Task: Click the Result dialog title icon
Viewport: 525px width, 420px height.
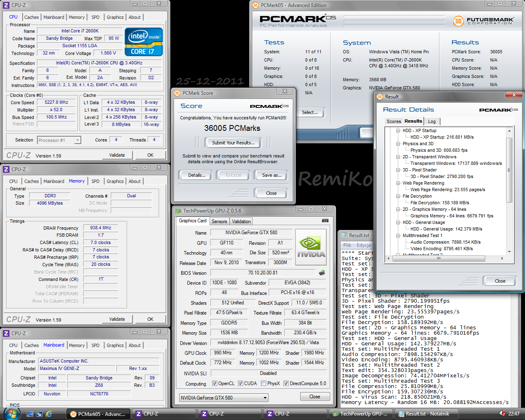Action: [380, 97]
